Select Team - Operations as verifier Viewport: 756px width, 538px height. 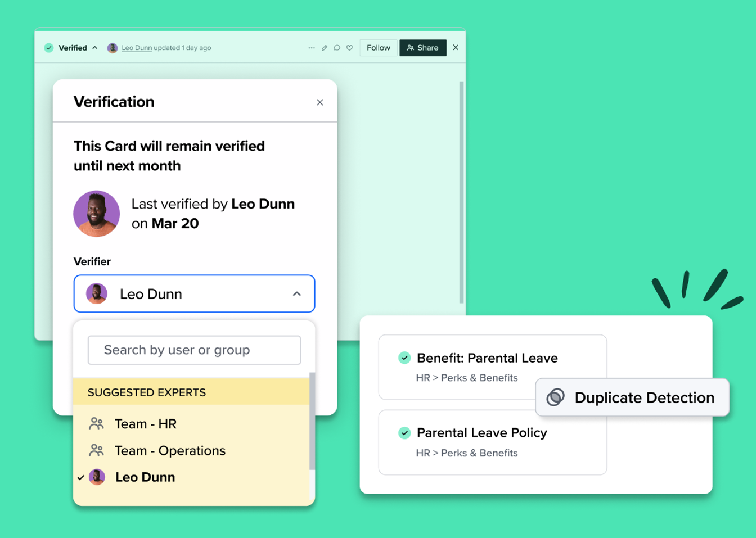170,450
